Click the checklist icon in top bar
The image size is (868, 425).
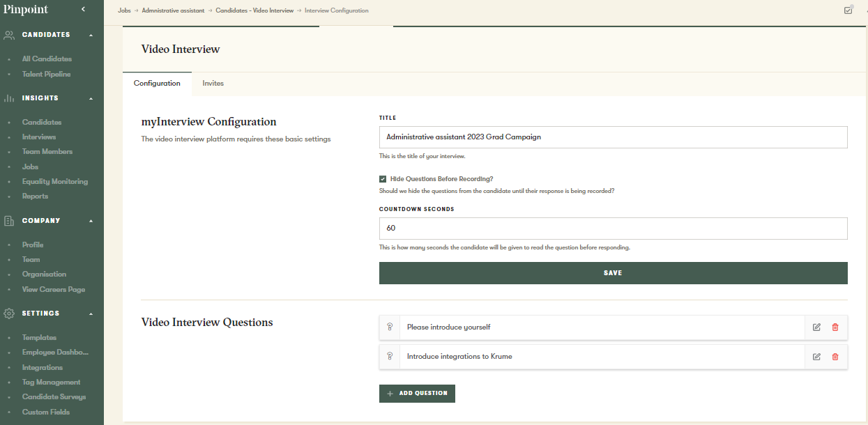point(848,10)
